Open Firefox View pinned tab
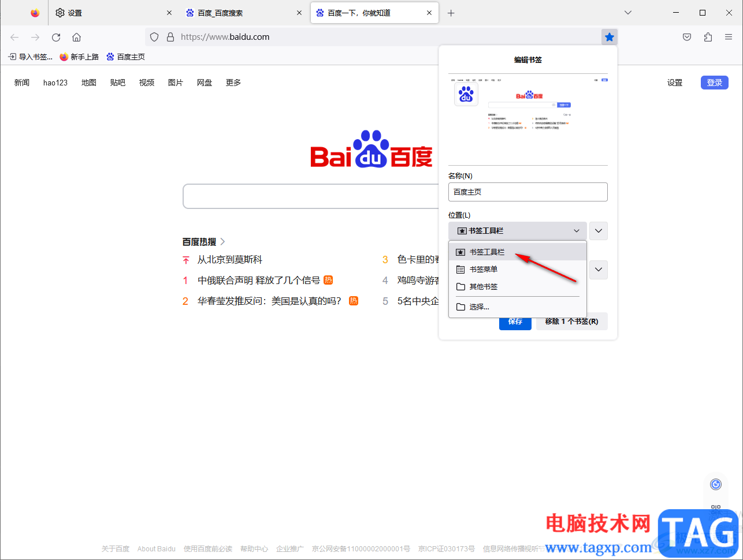This screenshot has width=743, height=560. pyautogui.click(x=35, y=13)
